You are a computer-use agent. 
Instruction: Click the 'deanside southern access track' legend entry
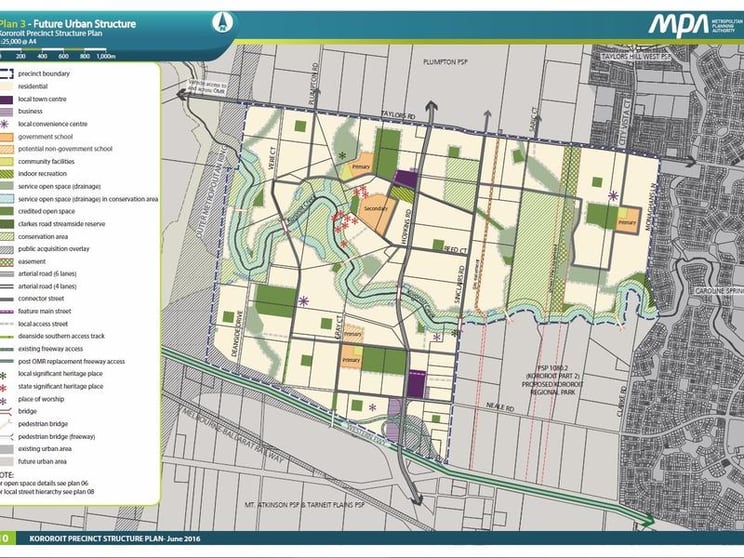61,336
